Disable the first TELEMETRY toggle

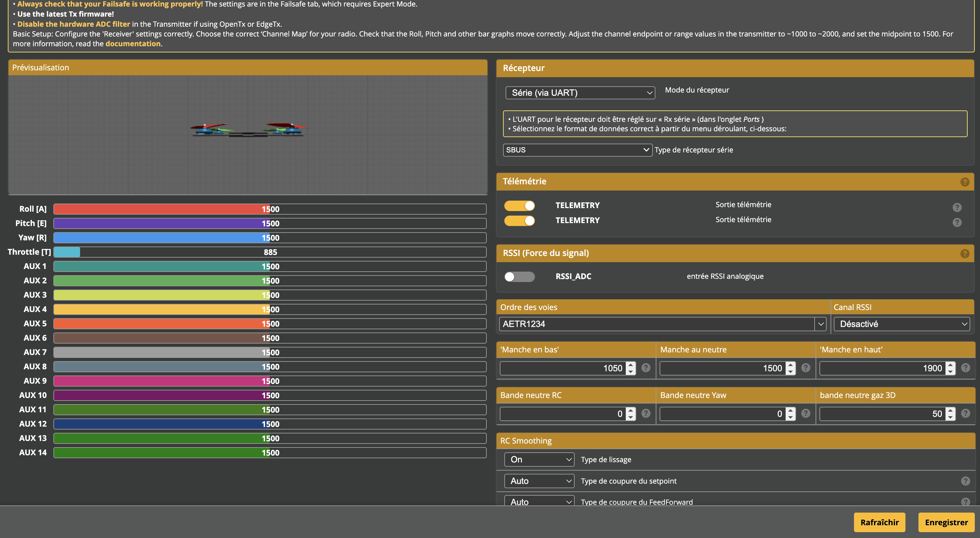coord(519,206)
